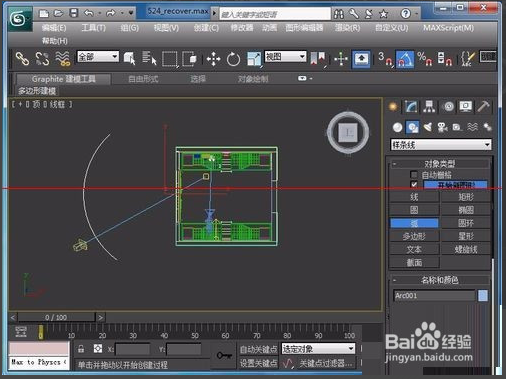Click Select and Manipulate icon

pos(341,59)
